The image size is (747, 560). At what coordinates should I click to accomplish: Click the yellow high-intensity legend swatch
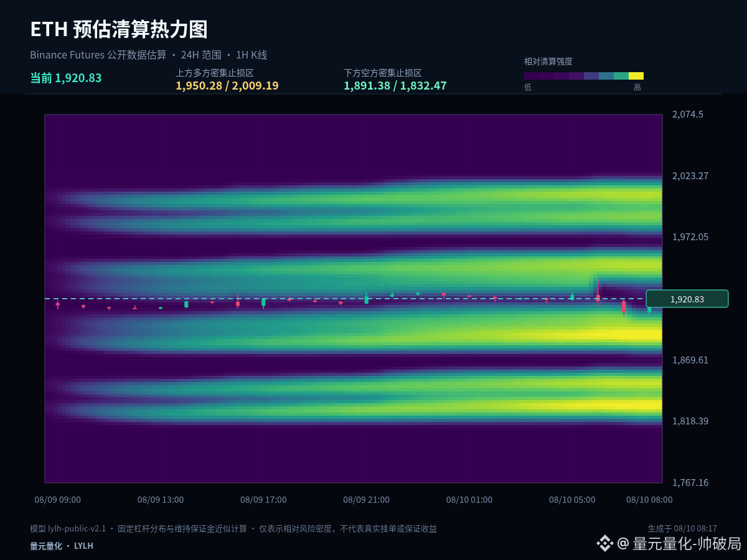point(636,76)
